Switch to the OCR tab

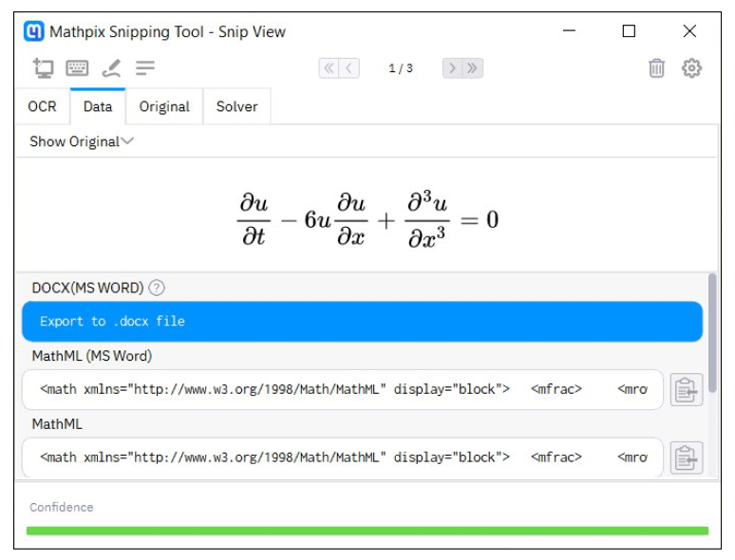click(42, 106)
